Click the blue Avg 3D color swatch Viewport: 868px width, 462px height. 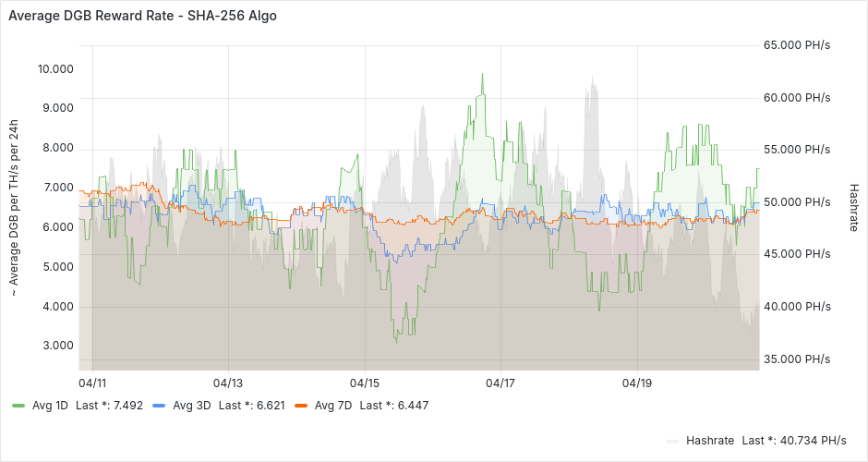tap(159, 406)
